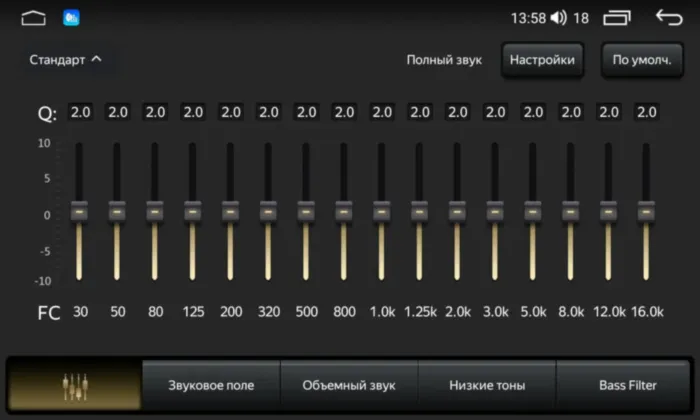Click the 125 Hz band slider handle
The width and height of the screenshot is (700, 420).
coord(192,211)
